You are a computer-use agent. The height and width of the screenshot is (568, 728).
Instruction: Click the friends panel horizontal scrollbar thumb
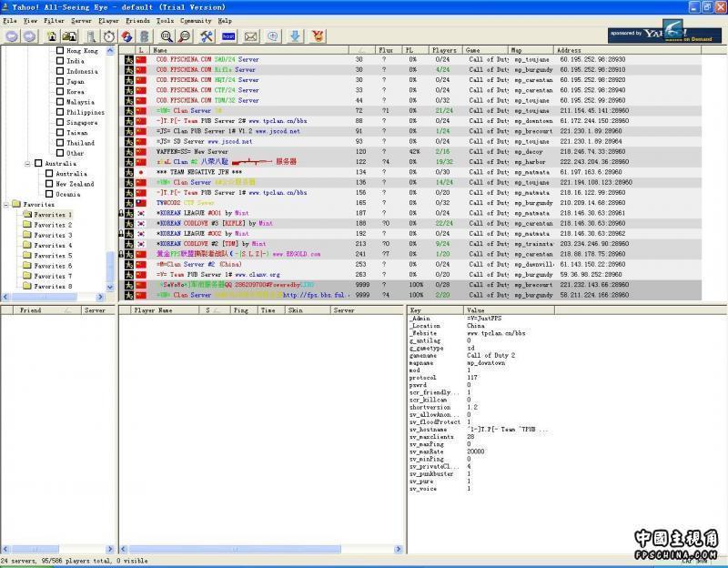[35, 549]
